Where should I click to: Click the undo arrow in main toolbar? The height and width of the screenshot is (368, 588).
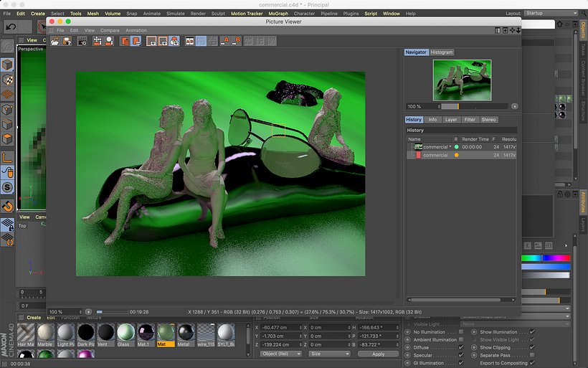[x=11, y=27]
